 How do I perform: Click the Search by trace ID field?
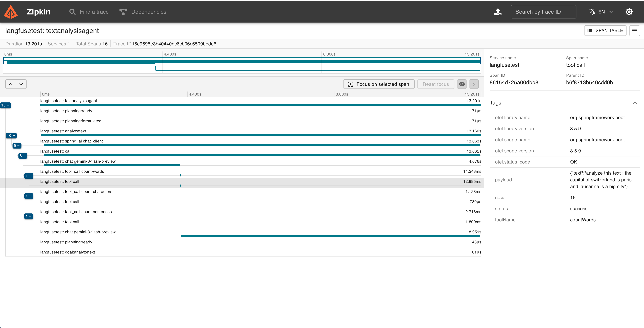543,12
